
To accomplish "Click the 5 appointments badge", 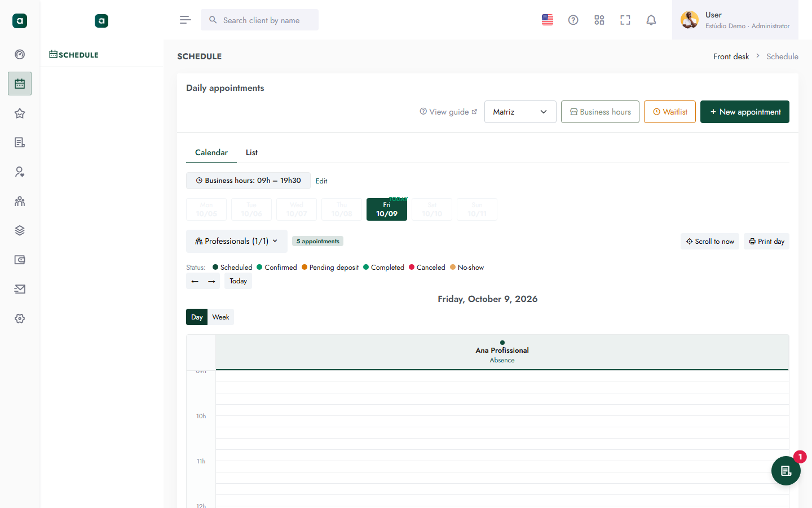I will click(318, 241).
